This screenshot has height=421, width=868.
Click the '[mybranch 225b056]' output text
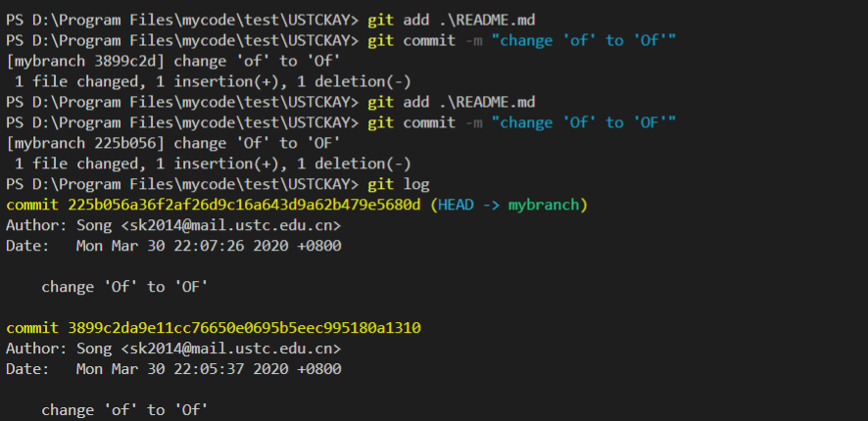(x=86, y=143)
